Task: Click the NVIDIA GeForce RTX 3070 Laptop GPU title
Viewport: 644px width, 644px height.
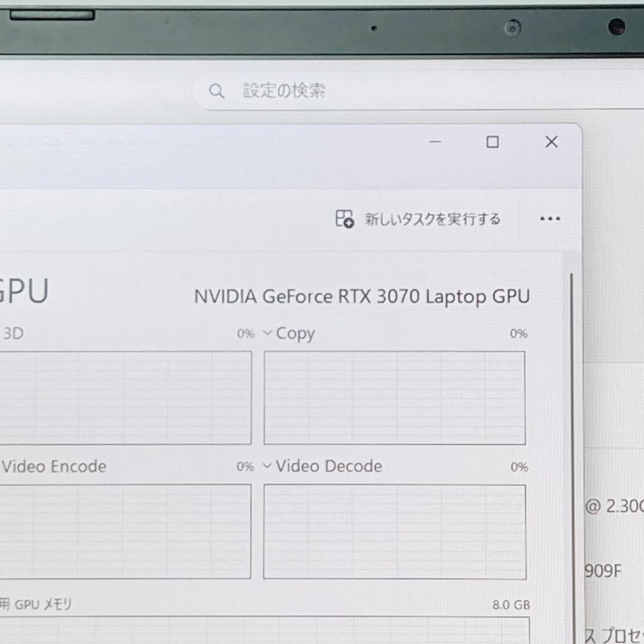Action: click(362, 296)
